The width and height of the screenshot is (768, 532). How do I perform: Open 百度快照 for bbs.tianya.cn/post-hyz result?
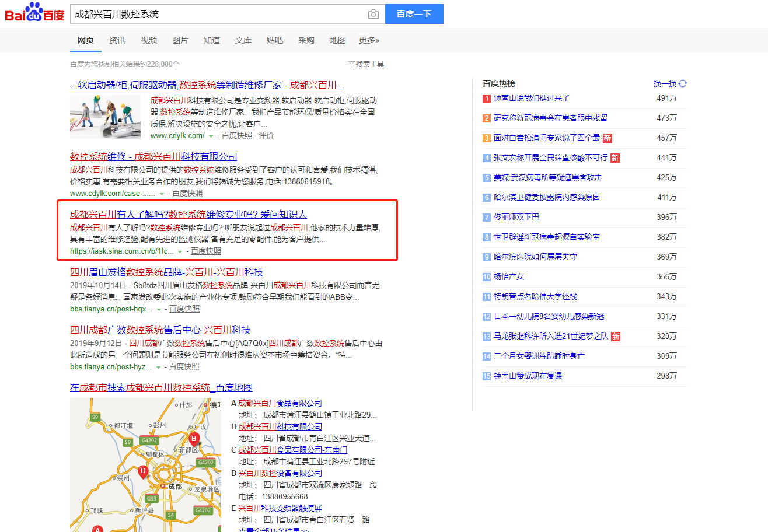pyautogui.click(x=184, y=366)
